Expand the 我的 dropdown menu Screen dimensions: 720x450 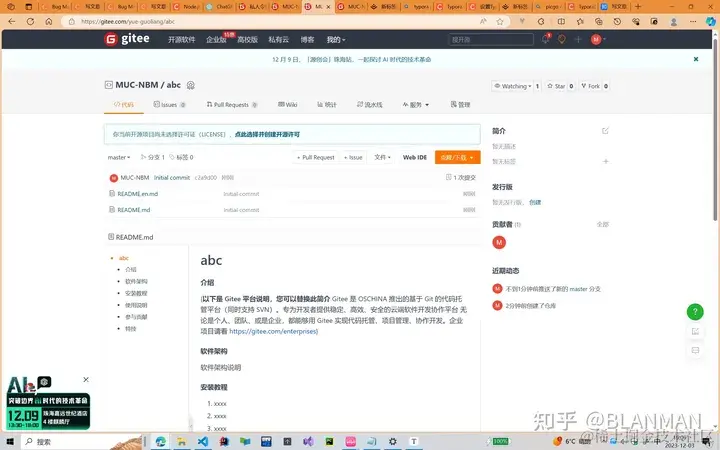(336, 39)
